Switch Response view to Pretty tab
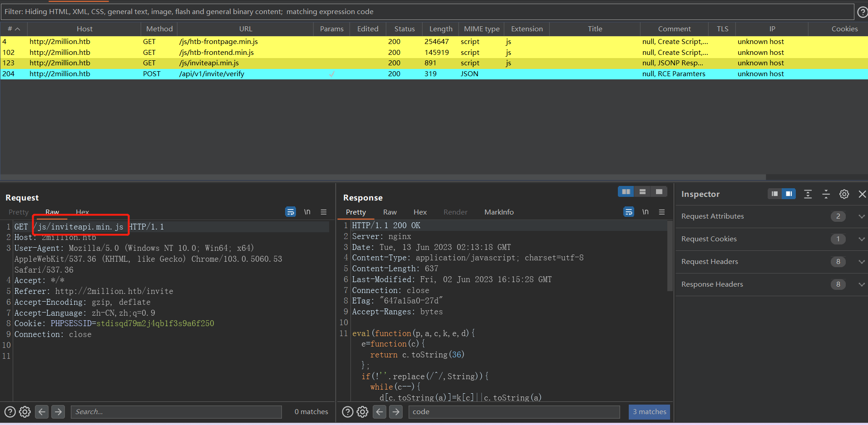868x425 pixels. (356, 212)
